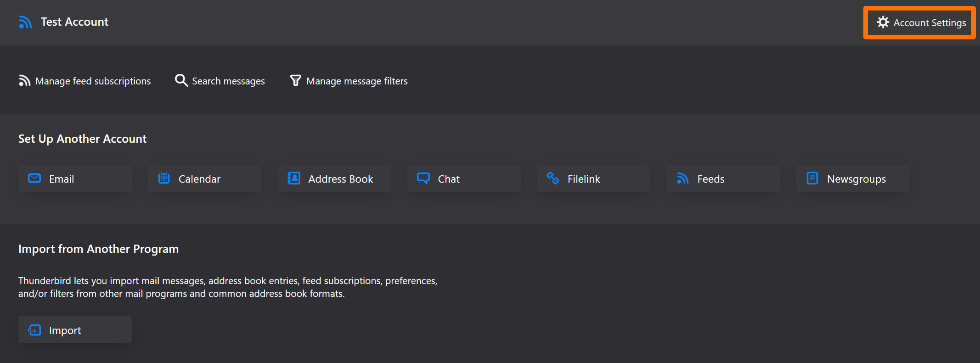Open Account Settings via its text label
The height and width of the screenshot is (363, 980).
tap(929, 23)
